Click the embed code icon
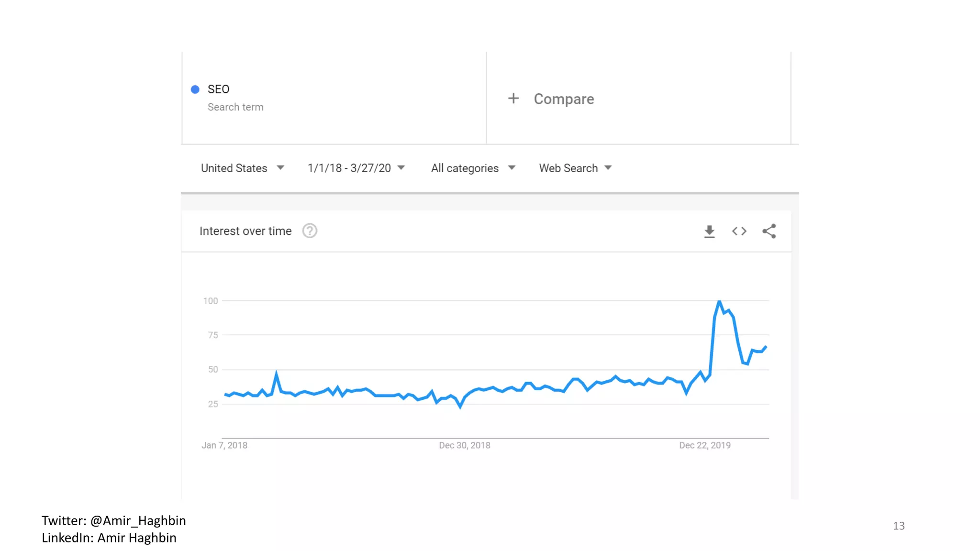Viewport: 980px width, 551px height. (739, 231)
